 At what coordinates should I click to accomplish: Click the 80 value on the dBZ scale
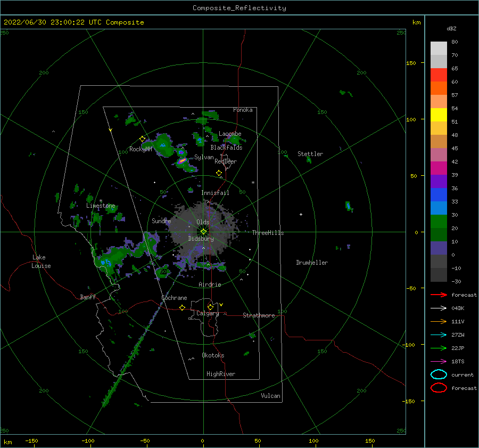pos(455,42)
